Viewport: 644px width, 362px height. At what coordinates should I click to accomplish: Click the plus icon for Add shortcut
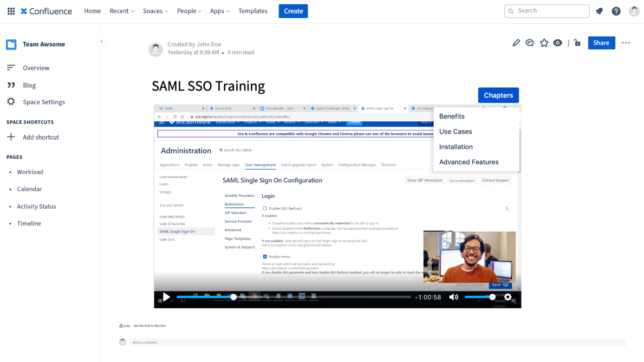(x=11, y=137)
